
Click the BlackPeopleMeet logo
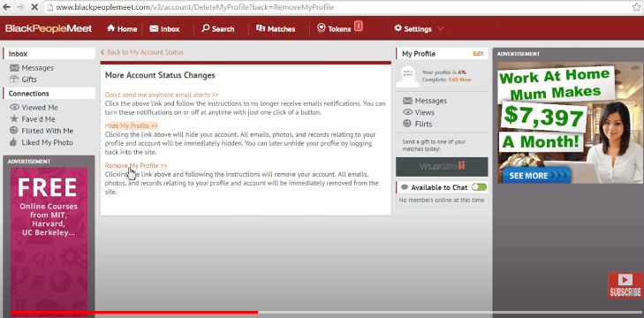pyautogui.click(x=49, y=28)
